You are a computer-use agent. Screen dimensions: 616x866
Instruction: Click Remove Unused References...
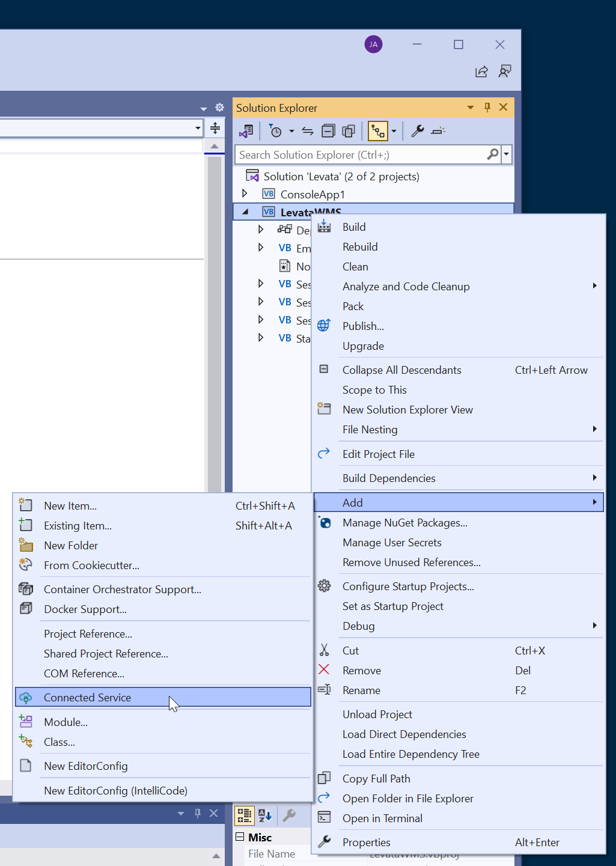point(459,562)
